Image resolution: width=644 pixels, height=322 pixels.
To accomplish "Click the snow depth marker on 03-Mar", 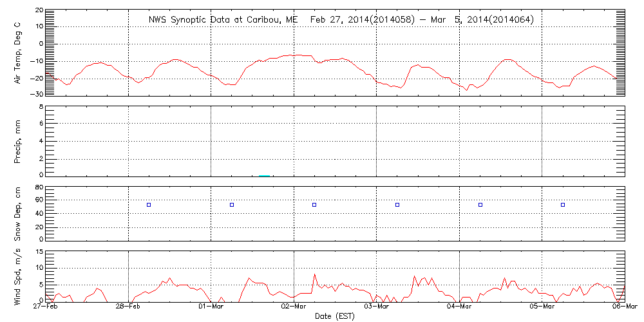I will click(x=397, y=205).
